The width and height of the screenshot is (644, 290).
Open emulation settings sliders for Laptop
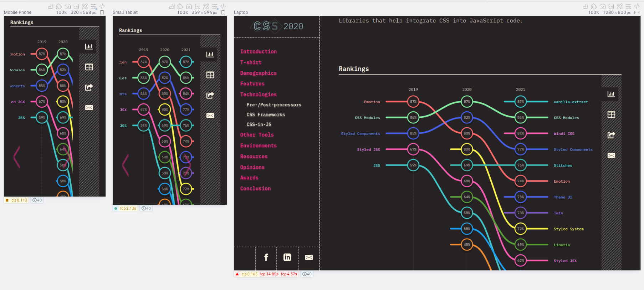(x=628, y=6)
